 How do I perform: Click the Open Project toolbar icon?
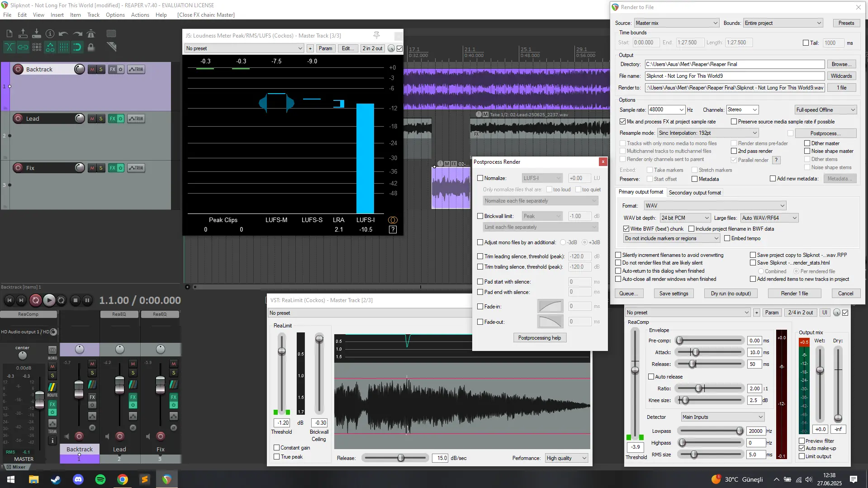pos(23,33)
